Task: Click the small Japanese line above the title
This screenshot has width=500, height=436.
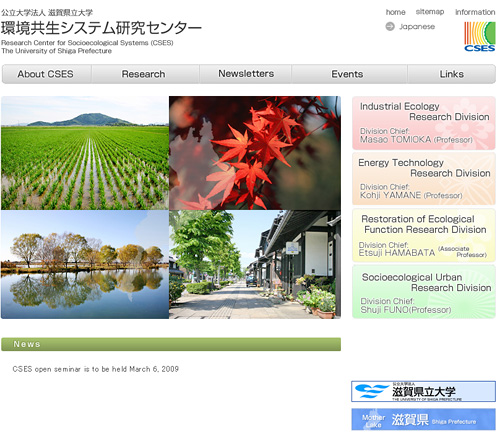Action: click(47, 13)
